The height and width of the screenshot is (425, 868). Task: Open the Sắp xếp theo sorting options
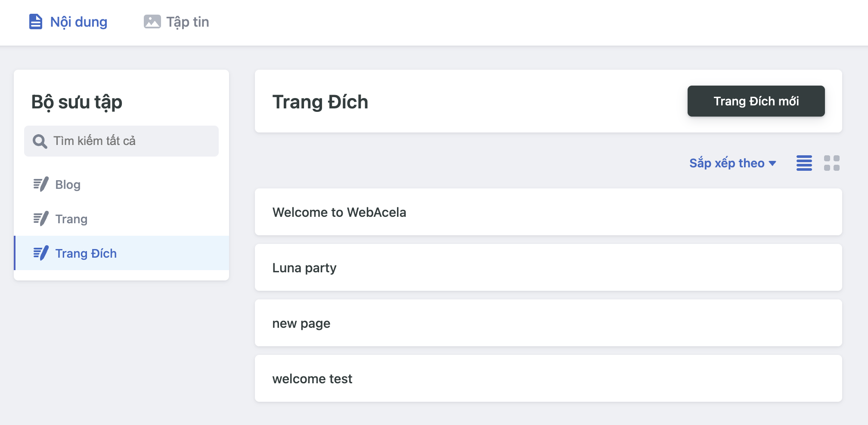click(x=728, y=163)
